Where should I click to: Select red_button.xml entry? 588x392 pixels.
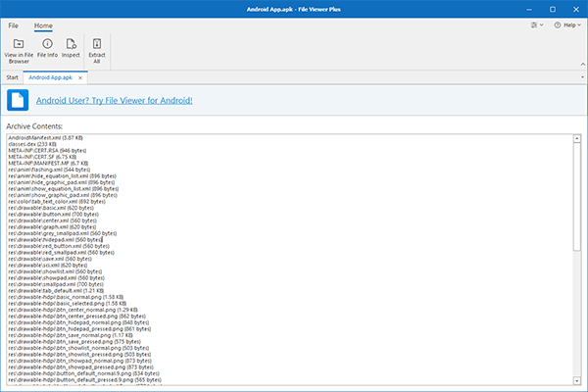coord(59,246)
